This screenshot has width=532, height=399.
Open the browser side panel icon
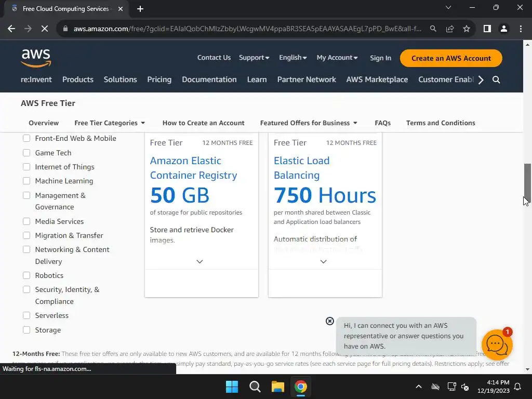tap(487, 29)
